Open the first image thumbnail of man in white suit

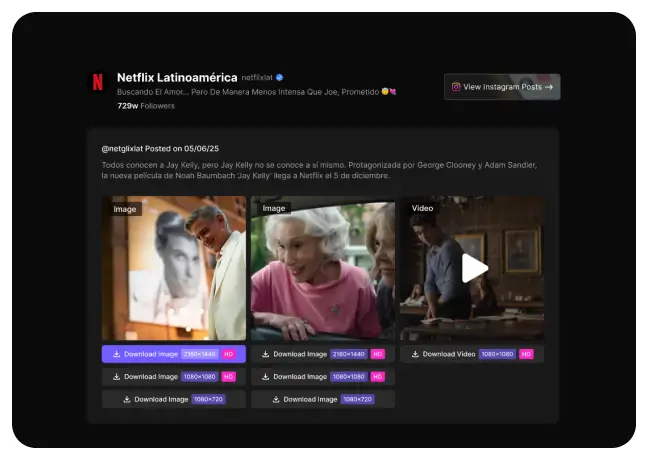pos(174,268)
